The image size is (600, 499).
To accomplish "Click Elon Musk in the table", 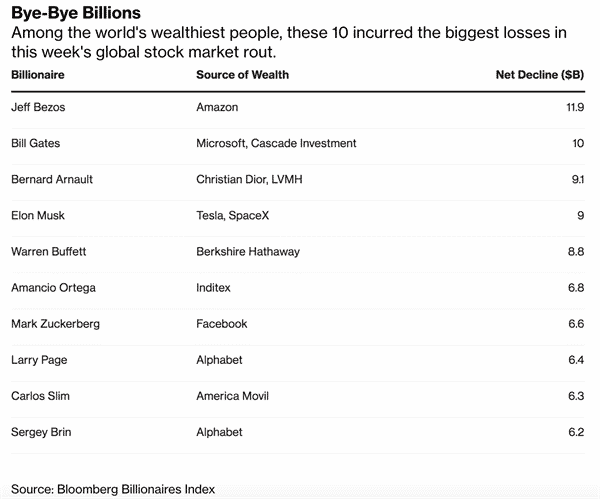I will 38,215.
